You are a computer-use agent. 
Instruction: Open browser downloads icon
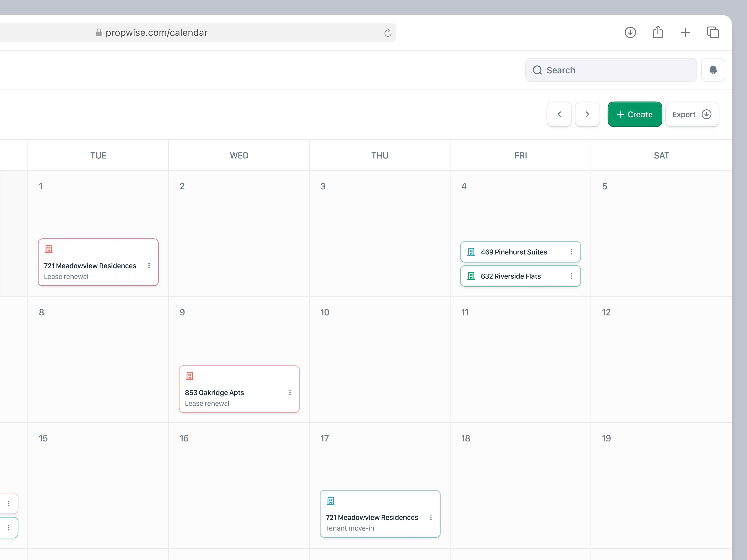coord(630,32)
